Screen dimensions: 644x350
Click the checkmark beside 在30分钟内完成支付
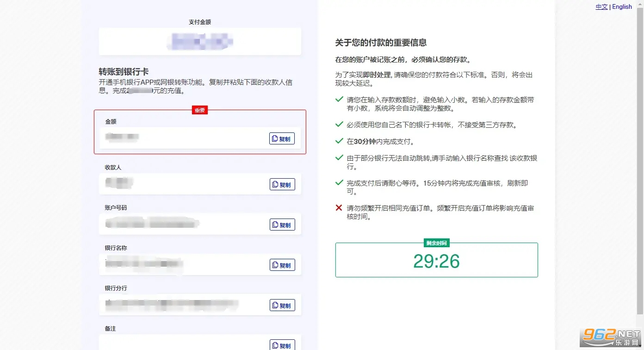click(339, 141)
